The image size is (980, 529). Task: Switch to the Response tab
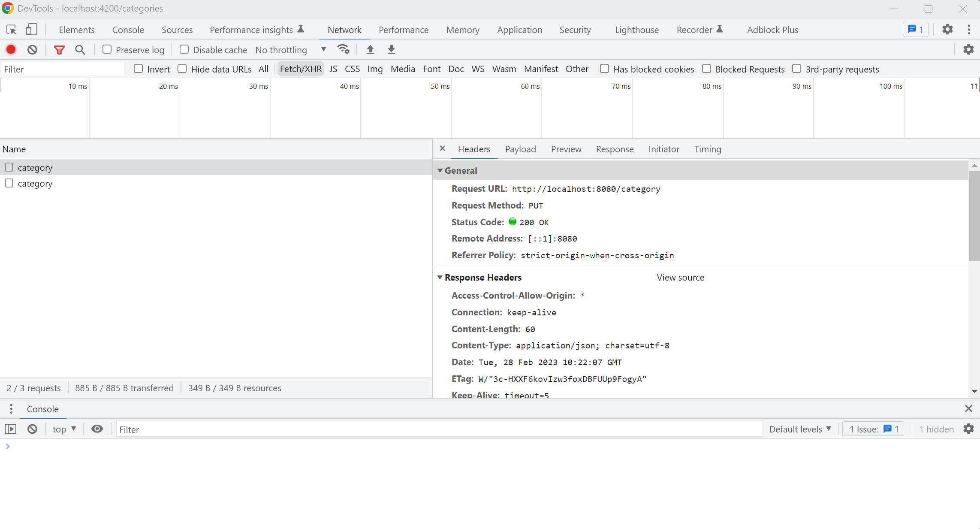(615, 149)
